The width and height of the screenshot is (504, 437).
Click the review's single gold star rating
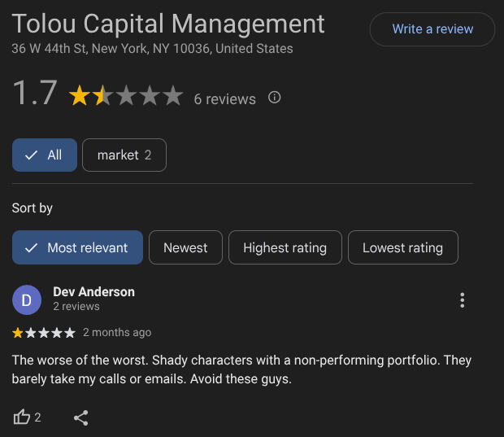coord(18,332)
